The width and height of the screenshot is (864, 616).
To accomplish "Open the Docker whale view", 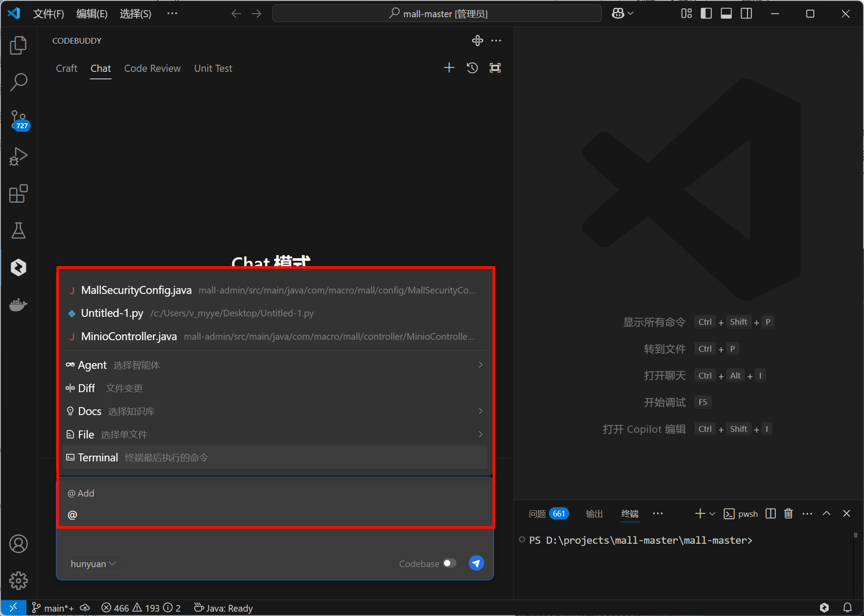I will (x=19, y=304).
